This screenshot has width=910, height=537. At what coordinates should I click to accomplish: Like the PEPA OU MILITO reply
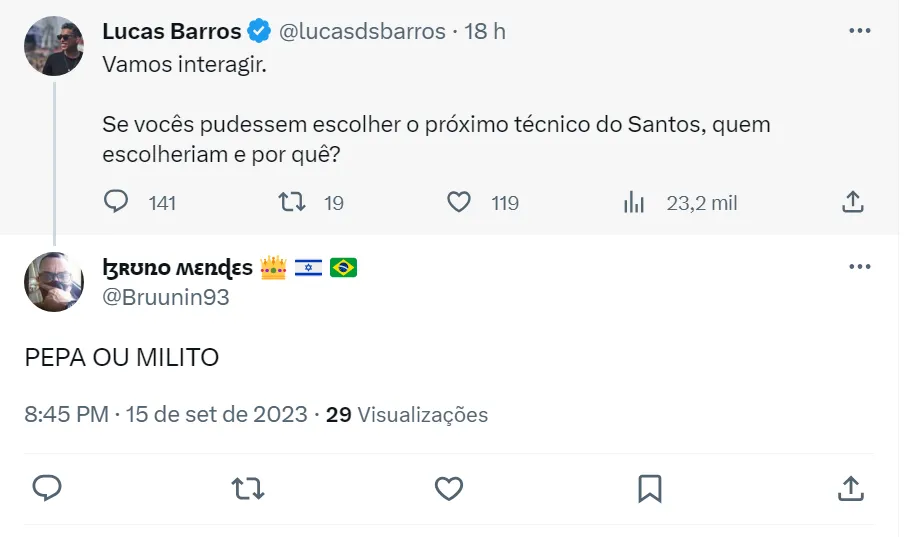(x=449, y=488)
